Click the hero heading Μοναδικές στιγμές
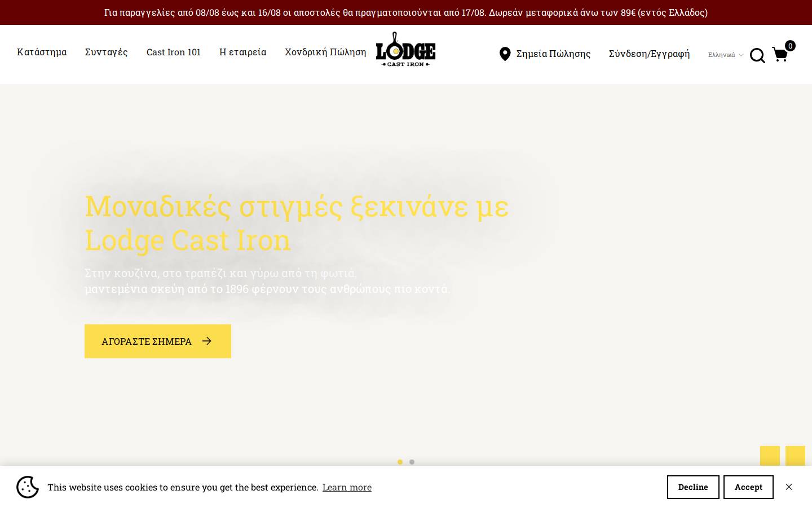 coord(297,222)
